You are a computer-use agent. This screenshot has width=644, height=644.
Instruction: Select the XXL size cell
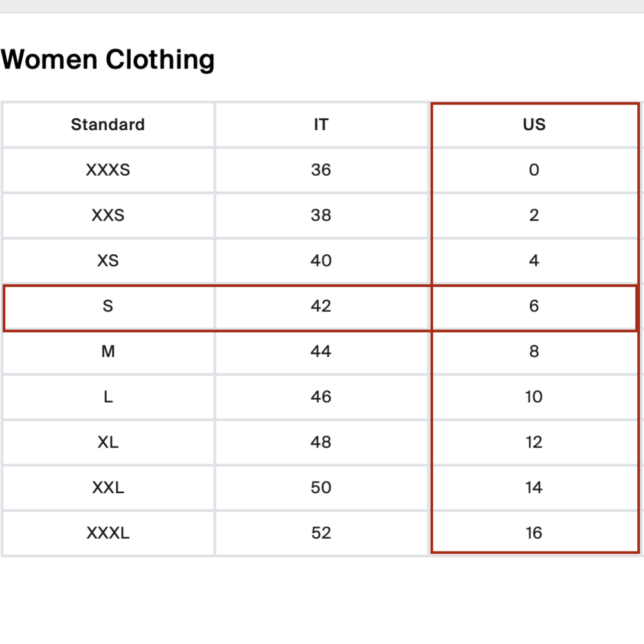[108, 488]
